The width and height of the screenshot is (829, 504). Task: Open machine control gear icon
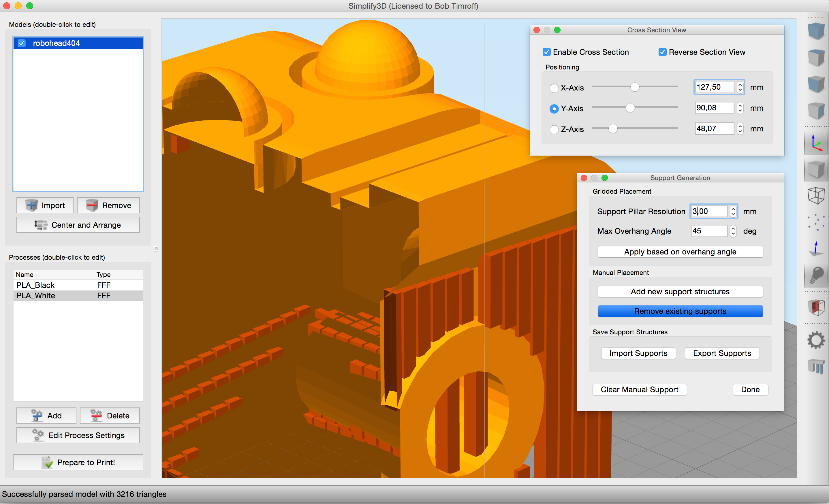tap(816, 340)
